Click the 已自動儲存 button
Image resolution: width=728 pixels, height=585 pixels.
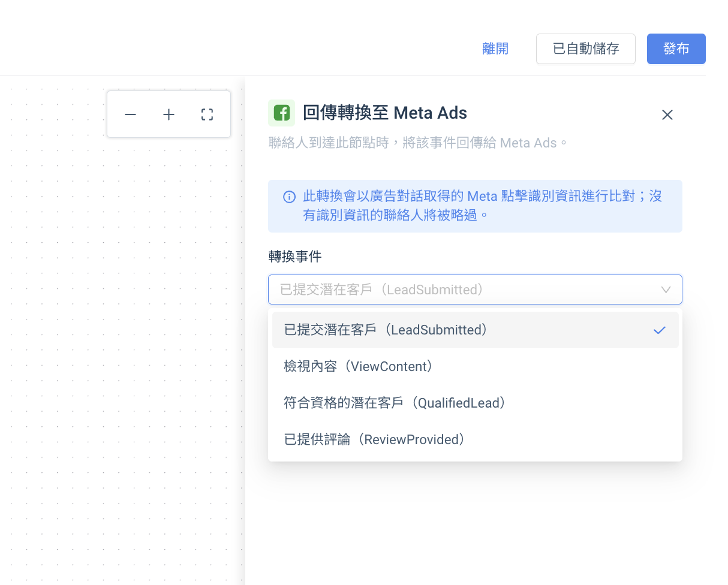click(586, 49)
